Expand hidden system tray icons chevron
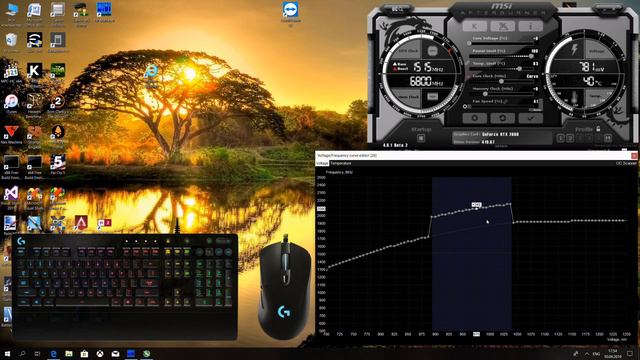 (587, 353)
